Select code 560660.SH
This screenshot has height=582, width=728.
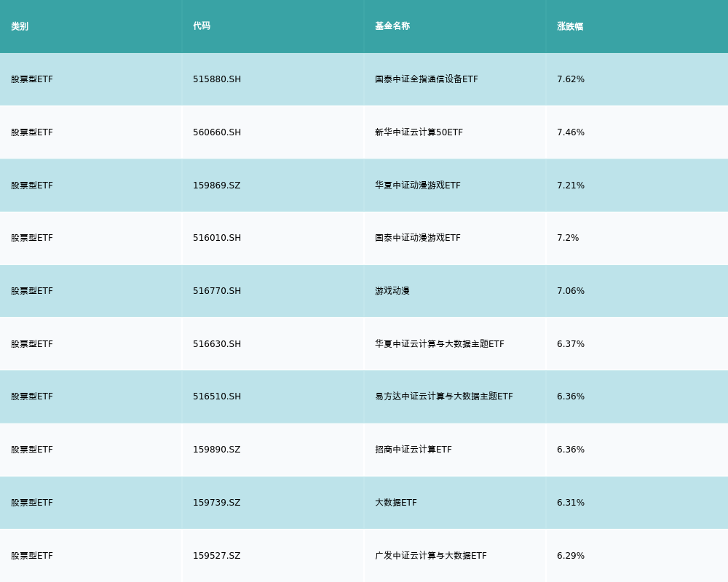point(217,132)
